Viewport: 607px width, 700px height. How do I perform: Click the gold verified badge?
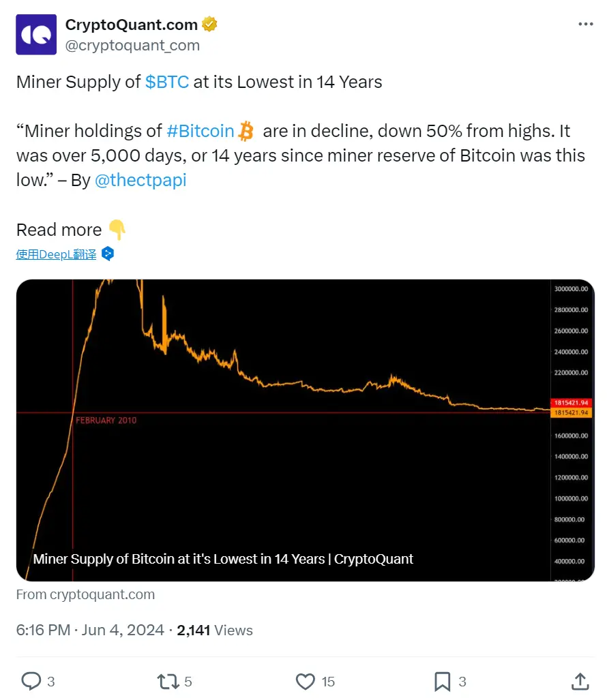pyautogui.click(x=209, y=24)
